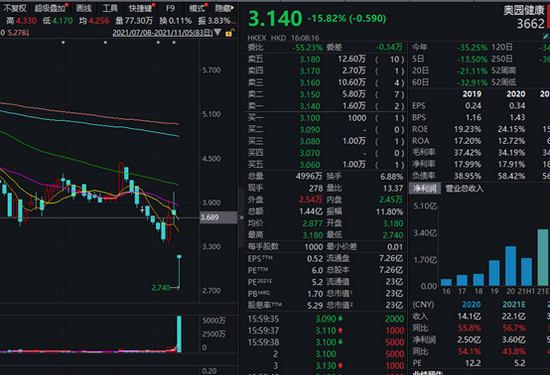Image resolution: width=550 pixels, height=375 pixels.
Task: Click the 买一 price 3.100 in order book
Action: pyautogui.click(x=310, y=118)
